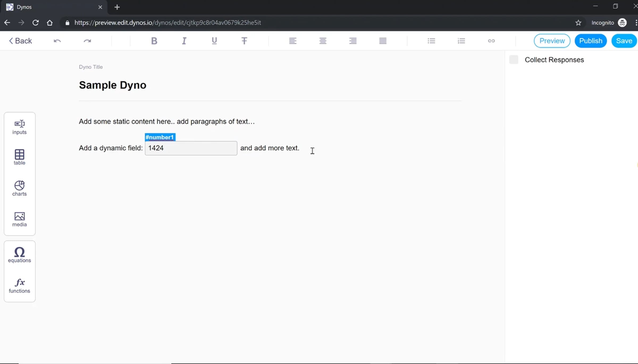This screenshot has width=638, height=364.
Task: Click the Preview button
Action: [552, 41]
